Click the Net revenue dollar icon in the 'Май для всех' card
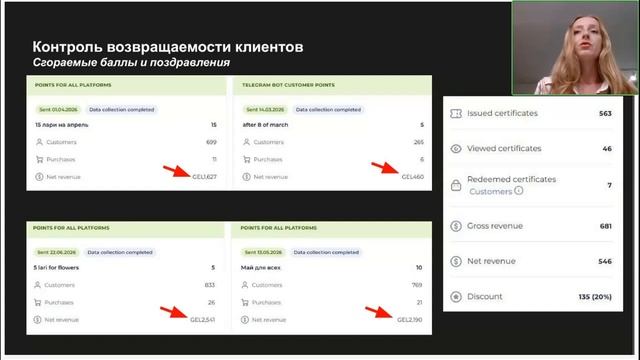This screenshot has width=640, height=360. tap(245, 320)
